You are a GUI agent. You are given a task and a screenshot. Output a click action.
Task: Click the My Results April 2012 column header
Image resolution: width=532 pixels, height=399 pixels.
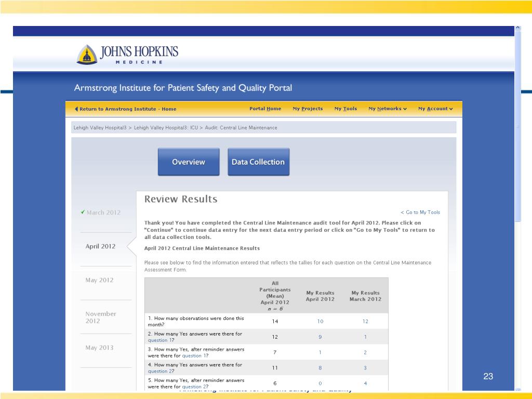320,296
